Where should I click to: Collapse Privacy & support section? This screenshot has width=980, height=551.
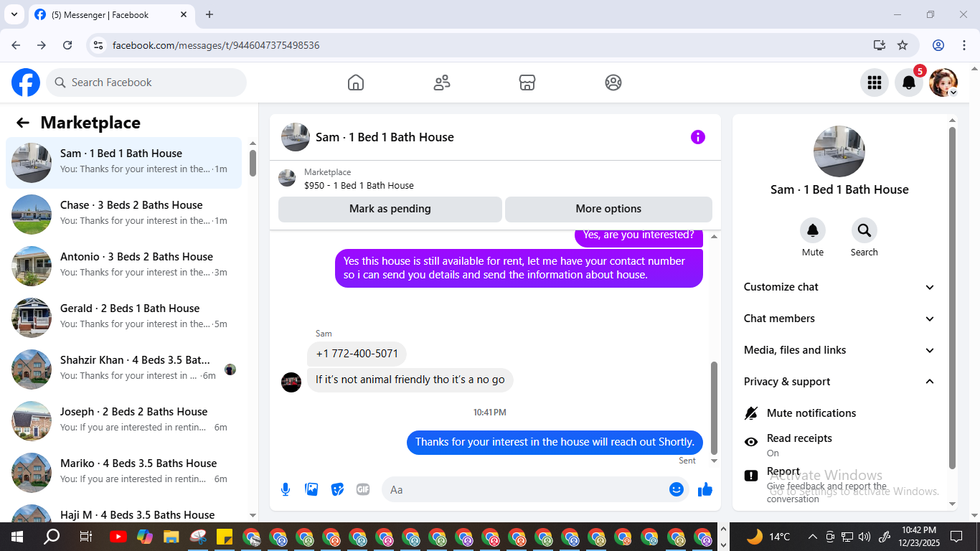839,382
